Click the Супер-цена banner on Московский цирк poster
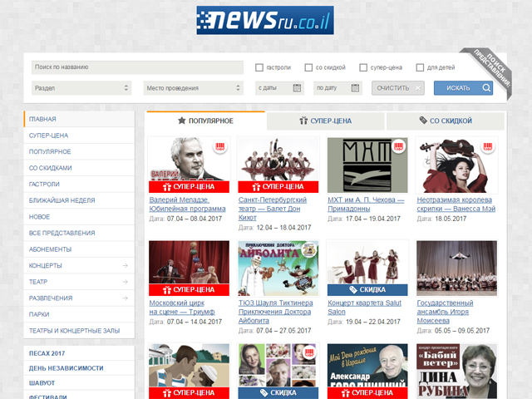The image size is (532, 399). [x=189, y=290]
